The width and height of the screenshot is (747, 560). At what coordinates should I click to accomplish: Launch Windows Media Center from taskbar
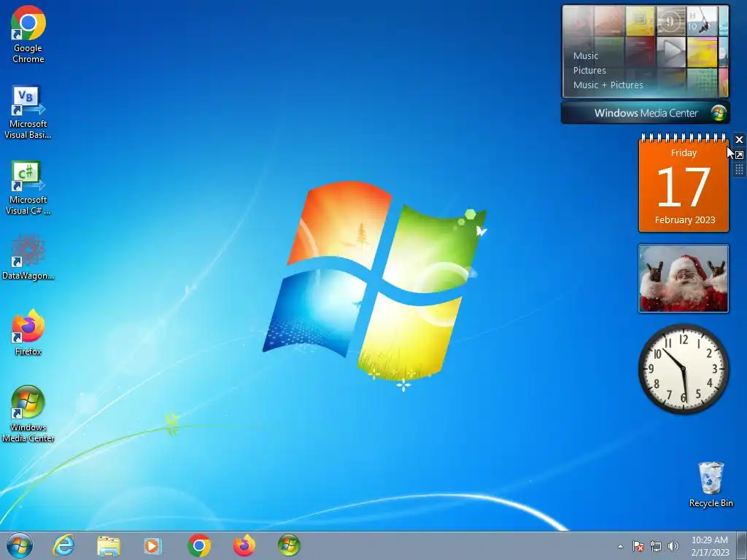289,545
